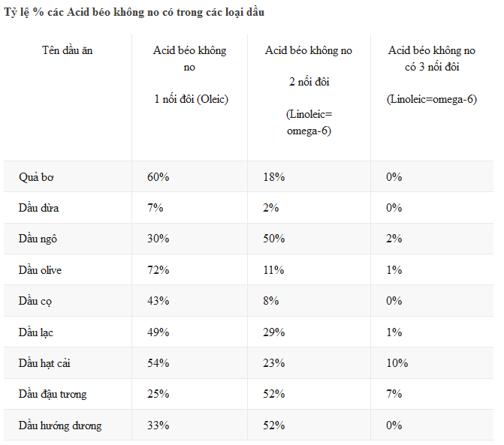Click the 50% value in Dầu ngô row

point(274,239)
